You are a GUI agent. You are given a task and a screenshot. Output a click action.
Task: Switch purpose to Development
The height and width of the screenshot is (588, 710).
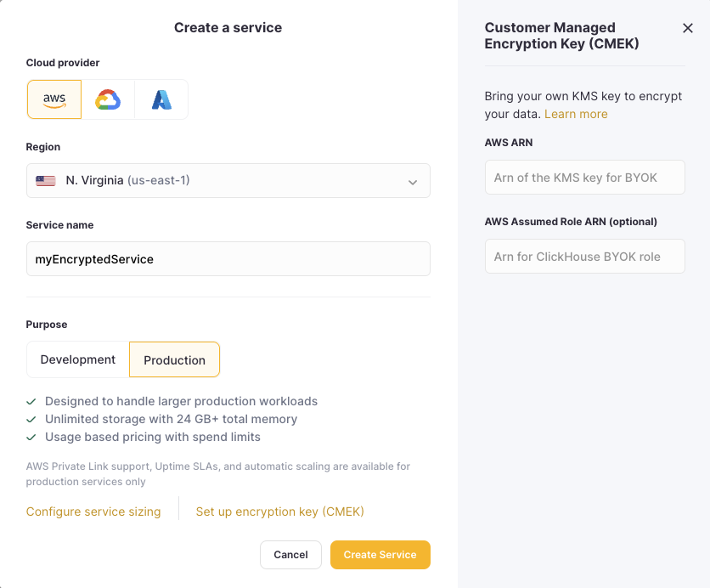pyautogui.click(x=78, y=359)
